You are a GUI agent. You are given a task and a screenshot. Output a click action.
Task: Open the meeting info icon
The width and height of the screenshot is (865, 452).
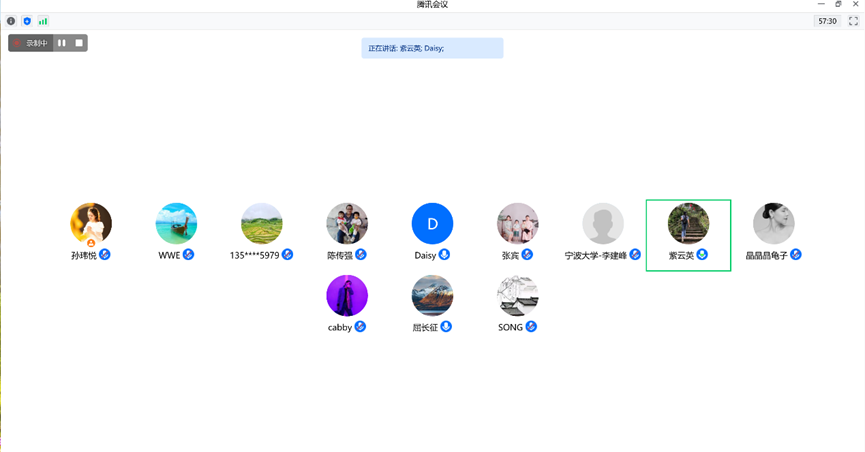point(11,21)
